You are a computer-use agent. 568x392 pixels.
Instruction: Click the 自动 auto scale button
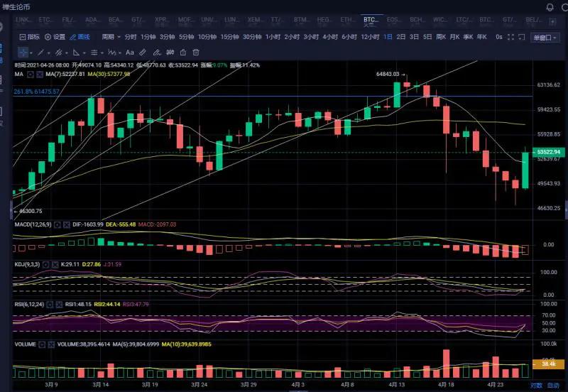click(553, 385)
